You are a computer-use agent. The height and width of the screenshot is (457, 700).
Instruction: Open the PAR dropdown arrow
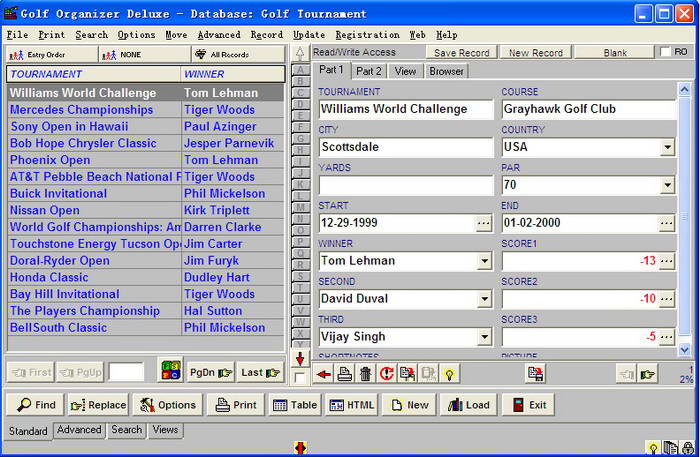667,185
